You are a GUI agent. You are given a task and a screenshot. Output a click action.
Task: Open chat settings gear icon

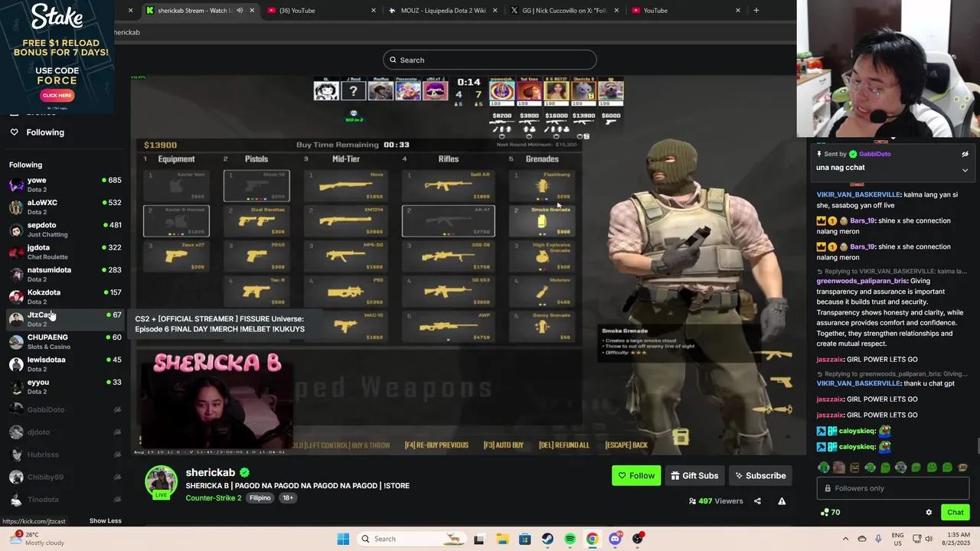point(929,512)
